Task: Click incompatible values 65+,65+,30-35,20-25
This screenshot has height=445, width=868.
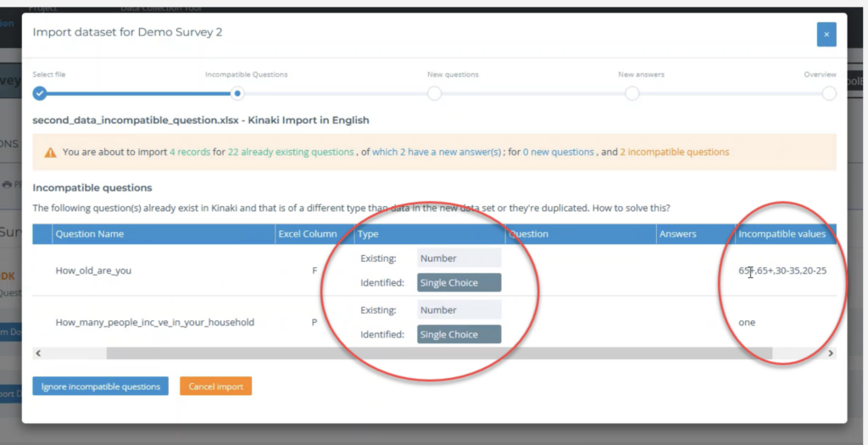Action: click(782, 270)
